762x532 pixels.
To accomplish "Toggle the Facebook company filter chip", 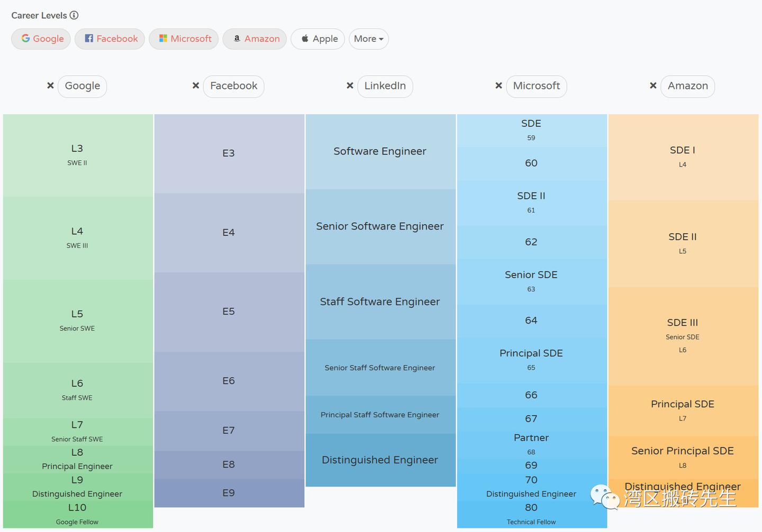I will click(x=110, y=39).
